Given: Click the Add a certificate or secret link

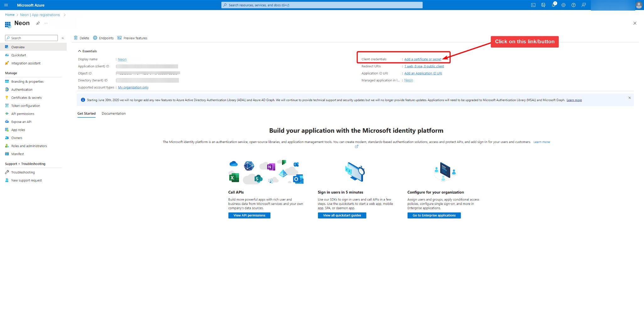Looking at the screenshot, I should coord(422,59).
